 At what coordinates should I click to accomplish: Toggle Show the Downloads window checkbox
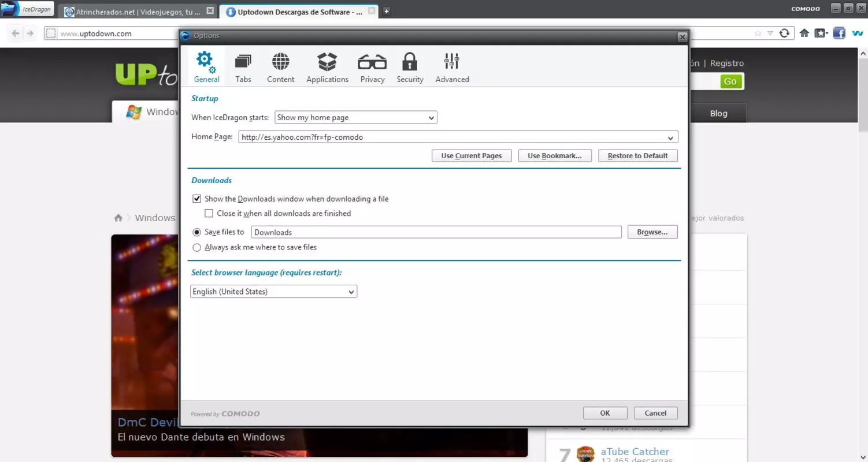point(197,199)
